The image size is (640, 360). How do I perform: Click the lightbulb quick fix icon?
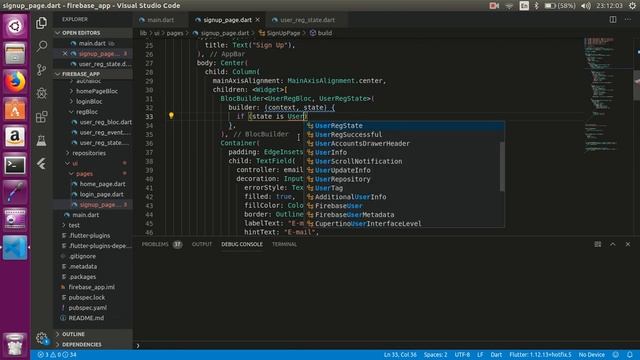pyautogui.click(x=171, y=116)
